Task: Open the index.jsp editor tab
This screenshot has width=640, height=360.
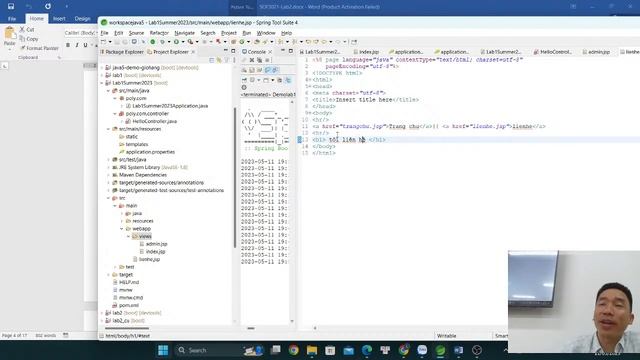Action: pos(366,52)
